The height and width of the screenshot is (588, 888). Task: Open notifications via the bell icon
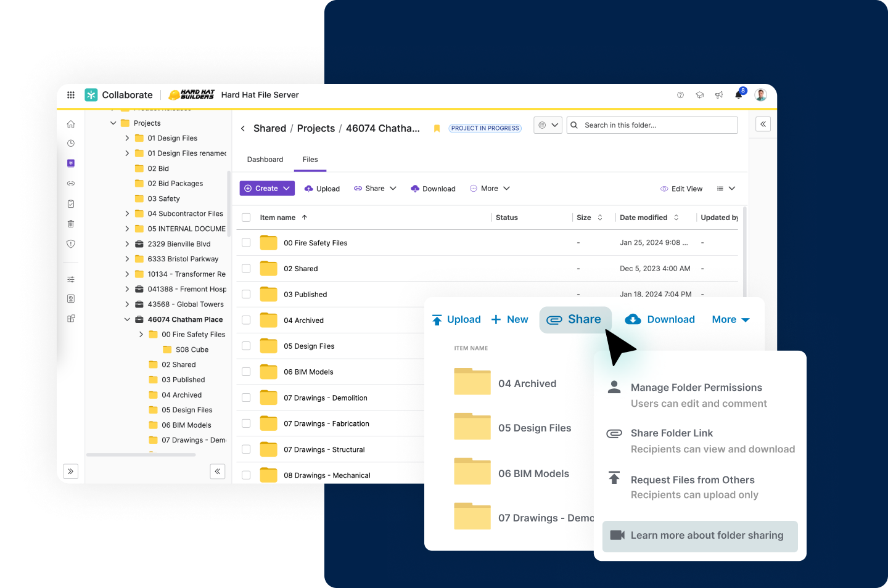pos(738,94)
